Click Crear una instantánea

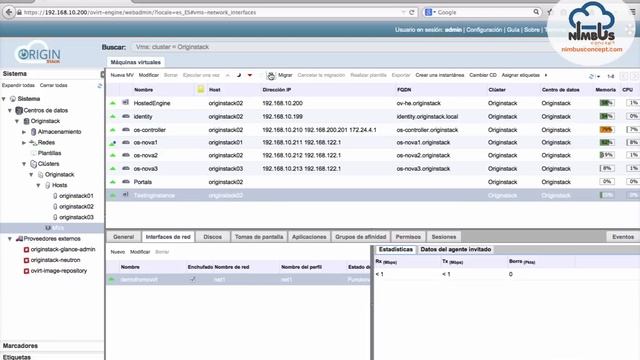click(x=440, y=75)
